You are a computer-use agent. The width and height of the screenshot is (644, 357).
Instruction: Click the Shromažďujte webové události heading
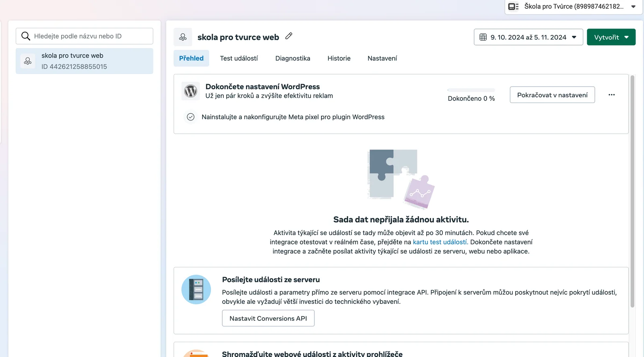312,354
